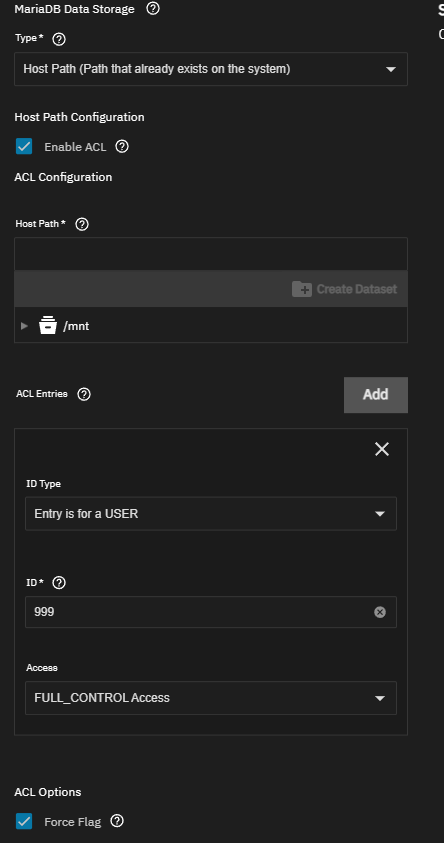Screen dimensions: 444x843
Task: Toggle the Force Flag checkbox
Action: (x=24, y=821)
